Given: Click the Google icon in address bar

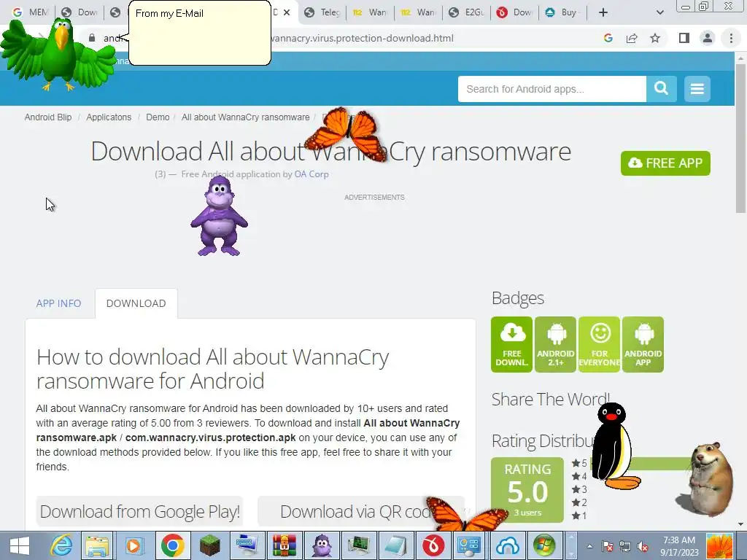Looking at the screenshot, I should (608, 38).
